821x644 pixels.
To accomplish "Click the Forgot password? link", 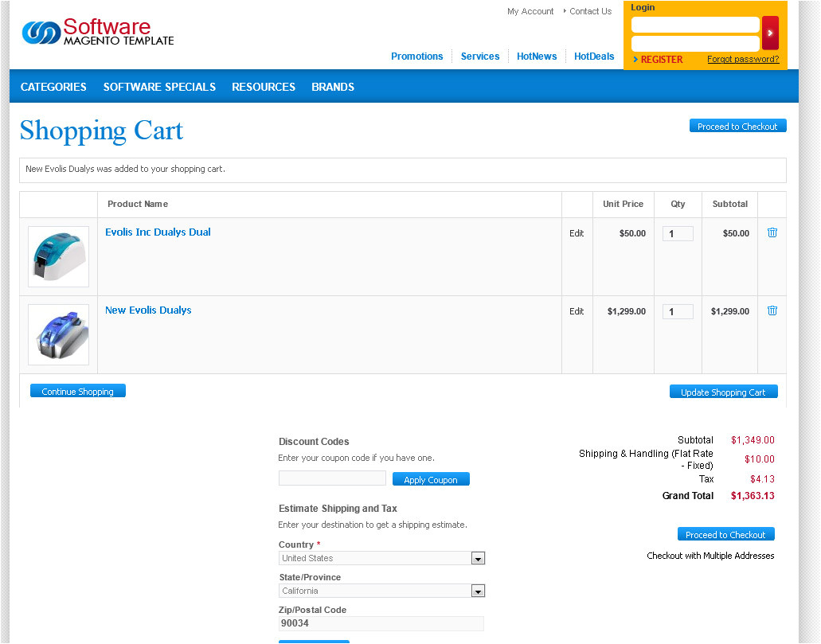I will click(x=743, y=59).
